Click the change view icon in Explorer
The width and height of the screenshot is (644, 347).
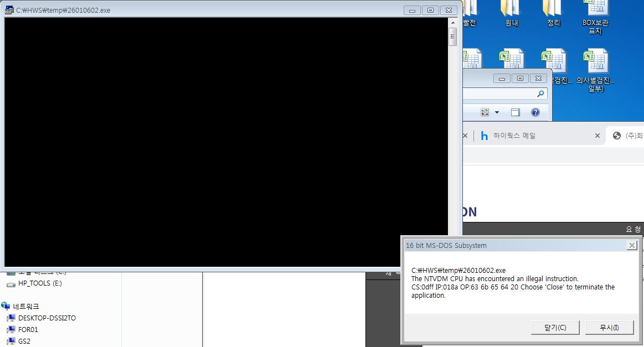(485, 112)
